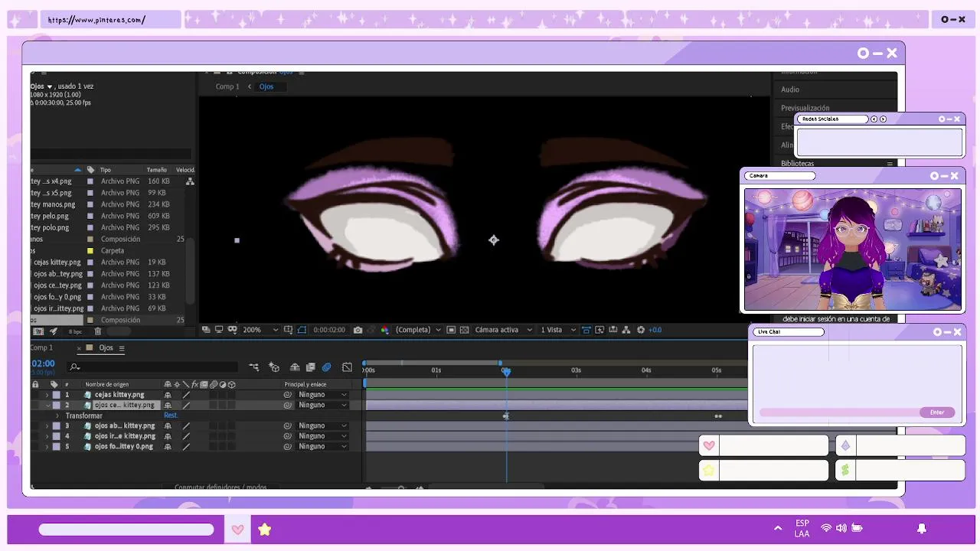Open the Ojos timeline panel menu
Image resolution: width=980 pixels, height=551 pixels.
click(x=121, y=348)
